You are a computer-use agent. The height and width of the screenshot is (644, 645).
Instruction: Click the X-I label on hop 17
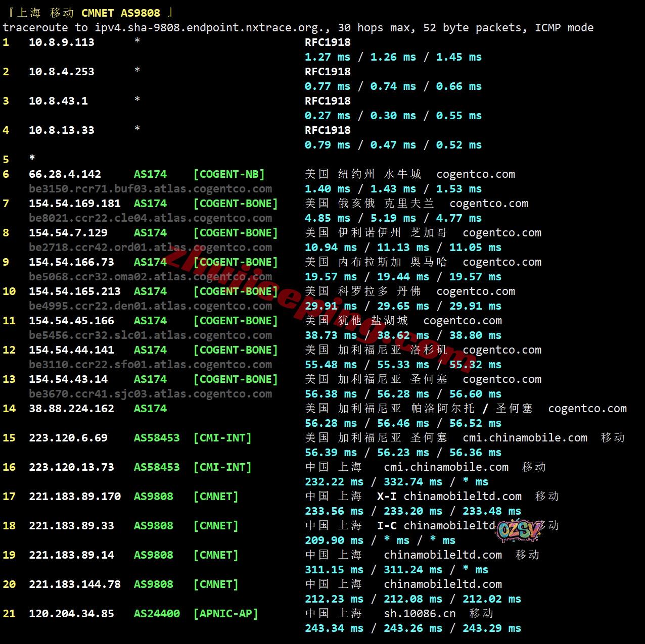(x=387, y=497)
